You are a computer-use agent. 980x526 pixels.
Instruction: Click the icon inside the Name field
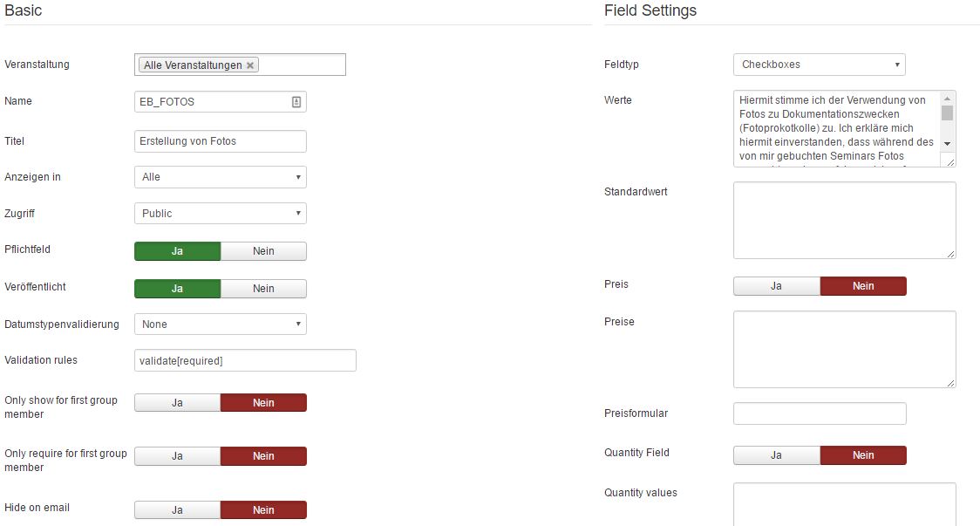click(x=296, y=102)
